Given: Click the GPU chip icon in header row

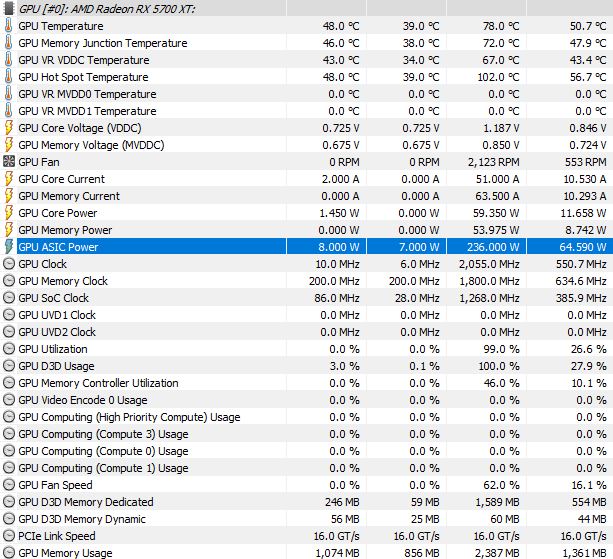Looking at the screenshot, I should pos(9,9).
